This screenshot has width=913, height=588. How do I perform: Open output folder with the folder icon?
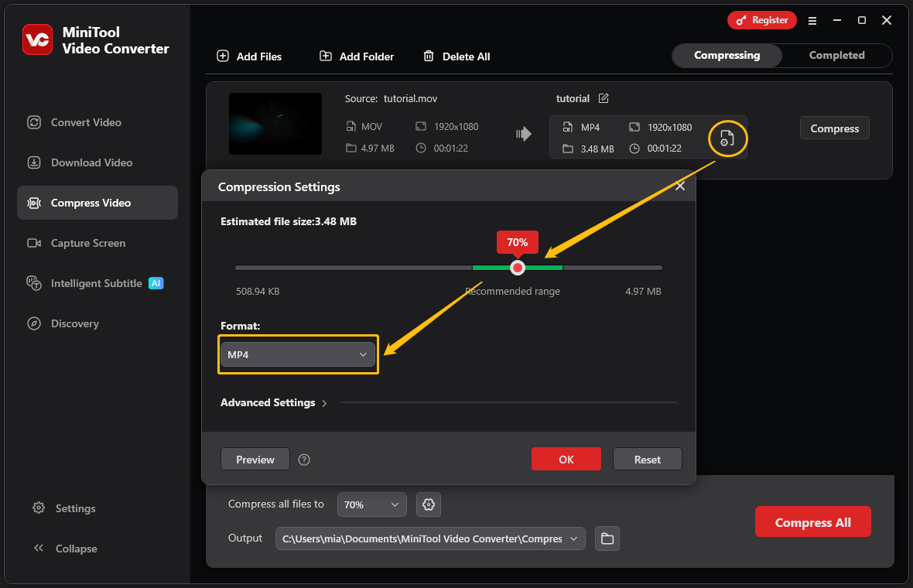607,538
